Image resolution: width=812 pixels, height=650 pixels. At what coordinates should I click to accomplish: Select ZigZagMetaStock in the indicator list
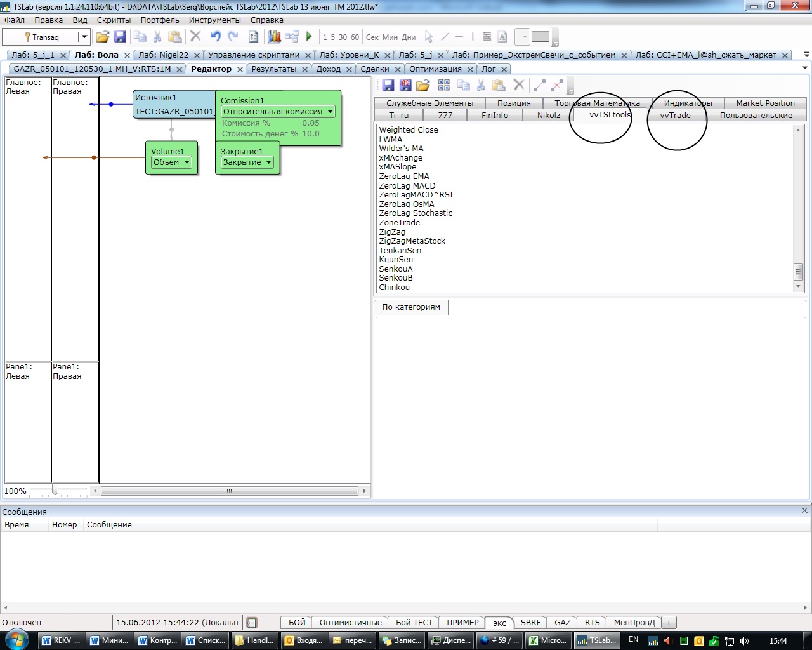point(412,241)
